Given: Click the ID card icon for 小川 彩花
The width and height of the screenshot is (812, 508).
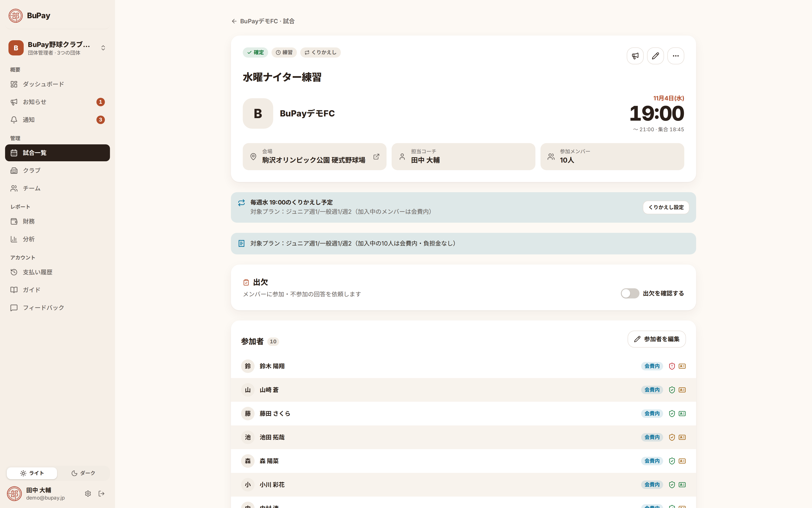Looking at the screenshot, I should [x=682, y=485].
